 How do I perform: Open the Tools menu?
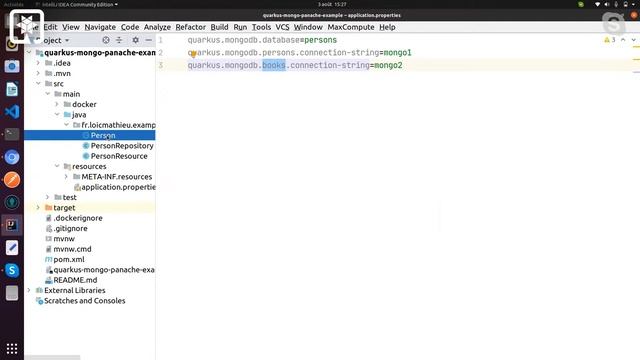[261, 27]
